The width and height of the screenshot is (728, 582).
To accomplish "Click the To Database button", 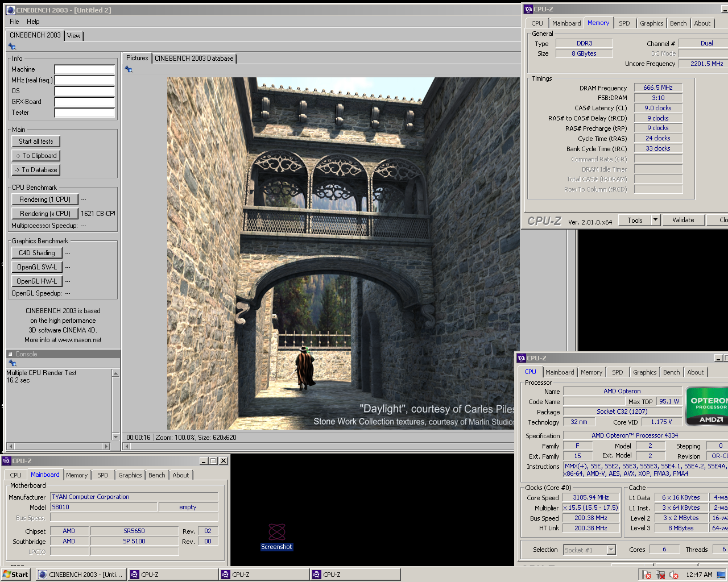I will 36,170.
